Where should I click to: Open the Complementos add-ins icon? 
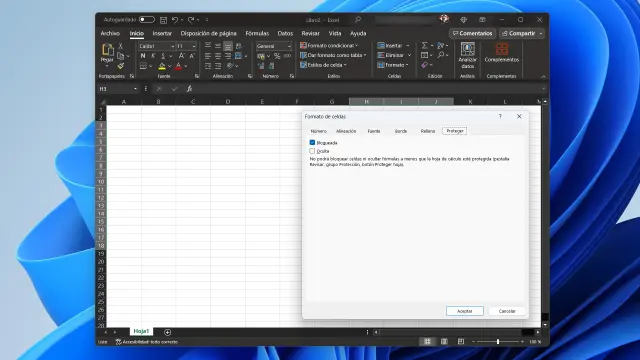pos(502,49)
